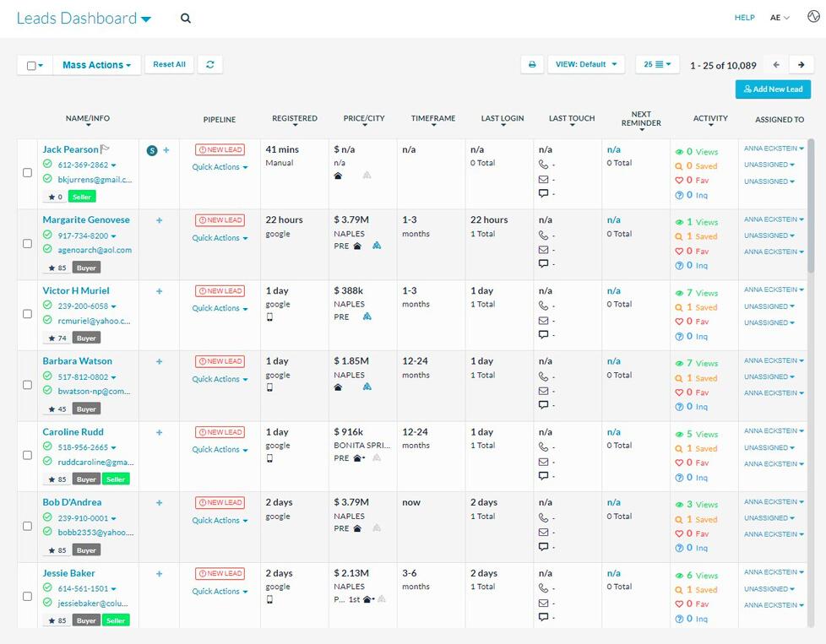The height and width of the screenshot is (644, 826).
Task: Open the Mass Actions dropdown
Action: tap(96, 65)
